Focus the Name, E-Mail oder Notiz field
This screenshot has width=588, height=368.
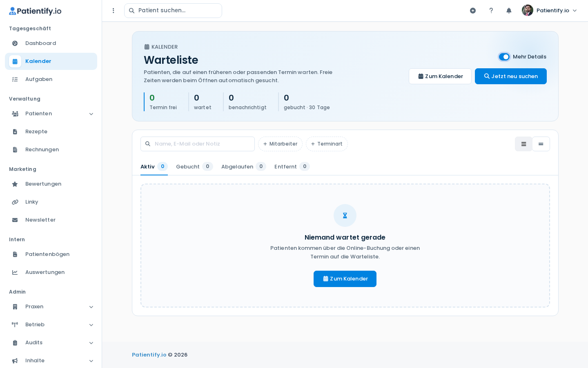coord(198,144)
